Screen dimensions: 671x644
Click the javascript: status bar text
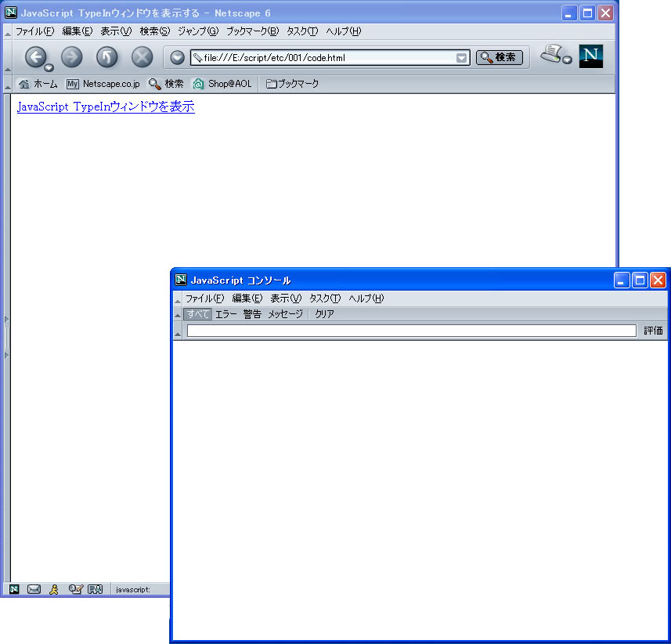(x=133, y=590)
